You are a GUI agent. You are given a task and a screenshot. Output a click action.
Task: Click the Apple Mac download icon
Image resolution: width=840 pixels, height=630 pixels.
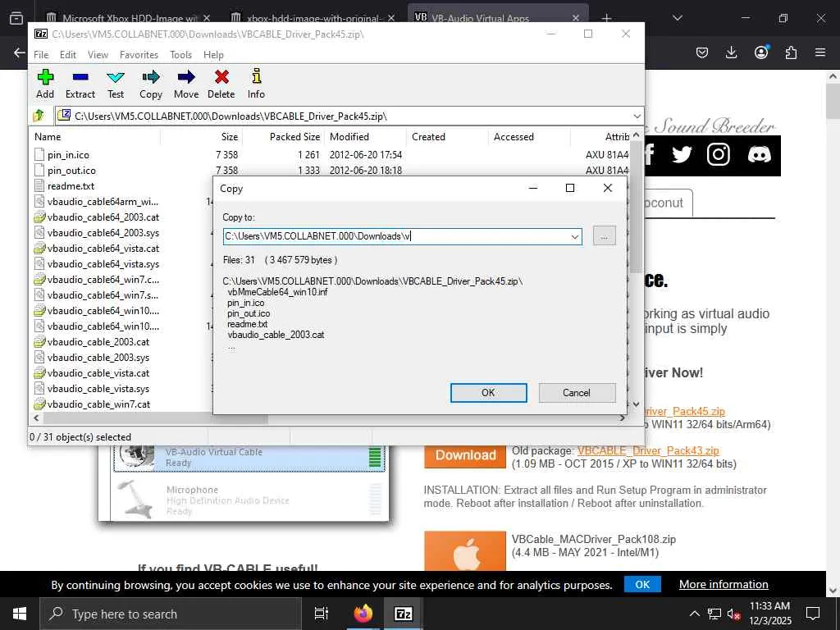coord(465,550)
